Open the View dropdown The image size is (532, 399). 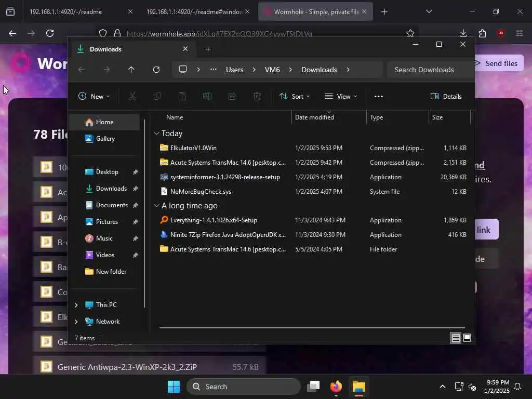point(341,96)
